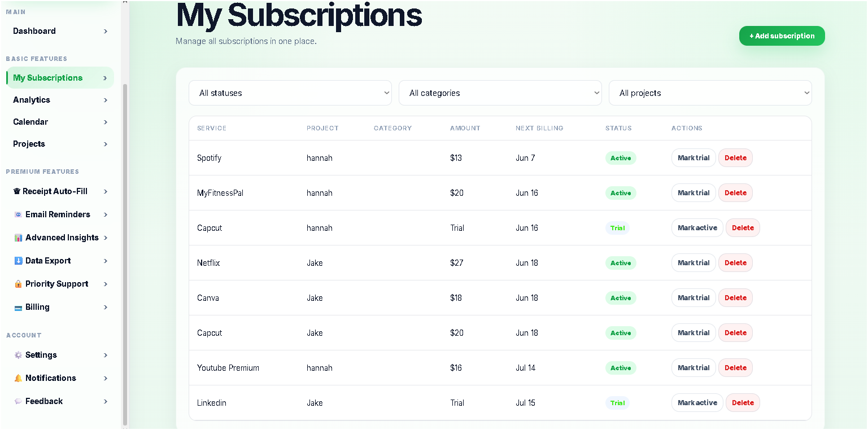
Task: Click the sidebar vertical scrollbar
Action: pyautogui.click(x=125, y=254)
